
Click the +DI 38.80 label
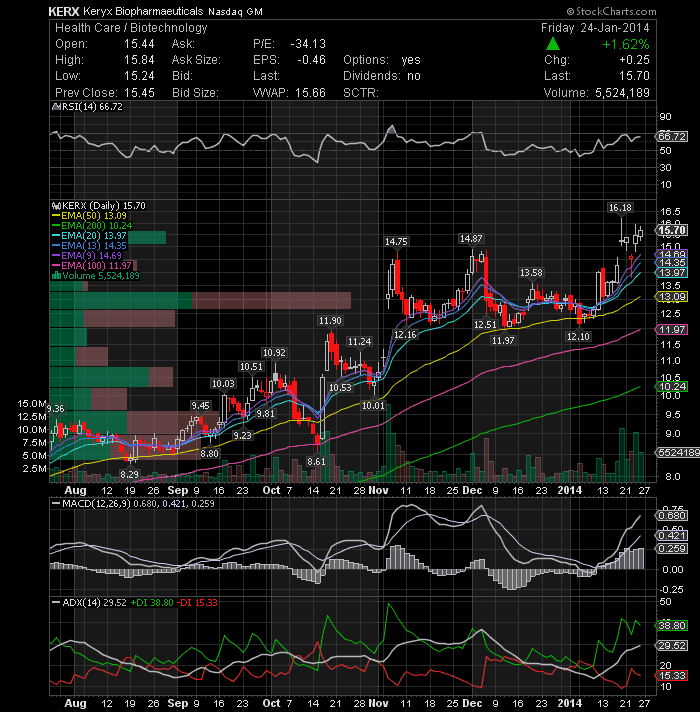tap(152, 603)
